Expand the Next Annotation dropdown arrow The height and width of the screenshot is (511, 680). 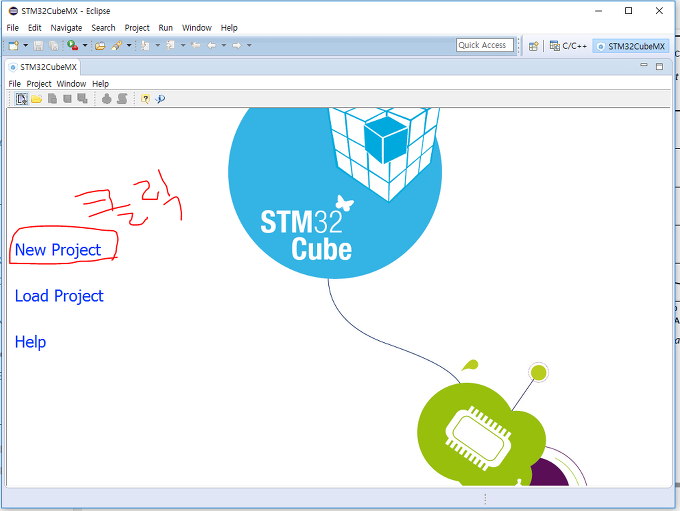tap(158, 45)
